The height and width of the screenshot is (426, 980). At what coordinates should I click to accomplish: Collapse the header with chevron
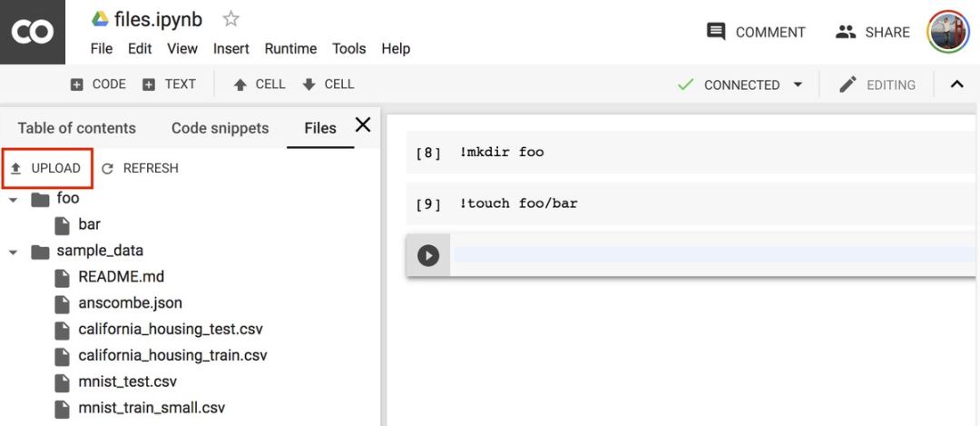[956, 84]
